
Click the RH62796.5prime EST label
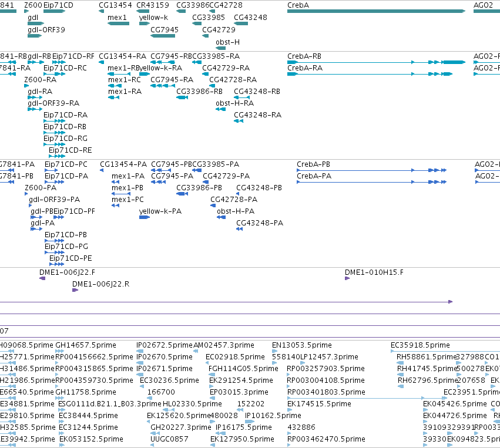coord(428,380)
